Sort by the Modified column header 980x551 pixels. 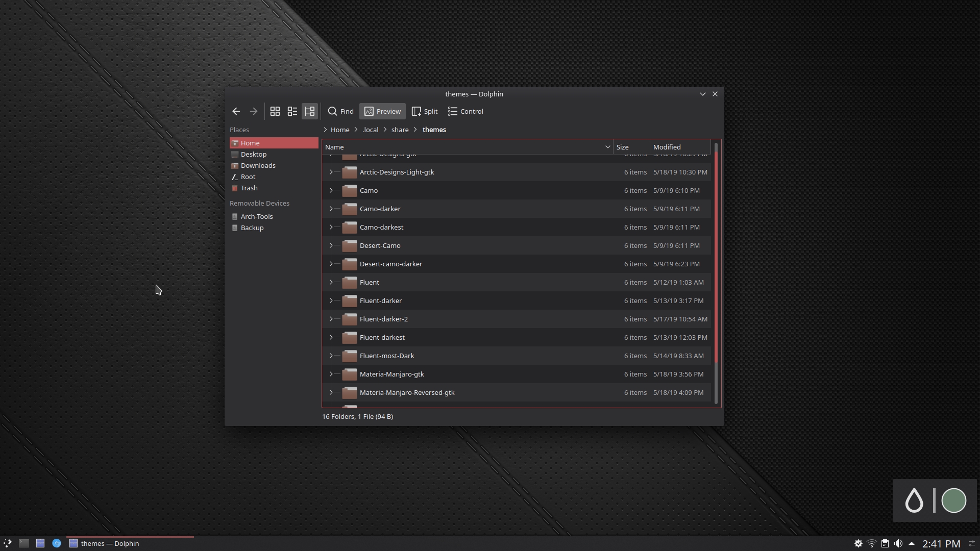pyautogui.click(x=680, y=147)
